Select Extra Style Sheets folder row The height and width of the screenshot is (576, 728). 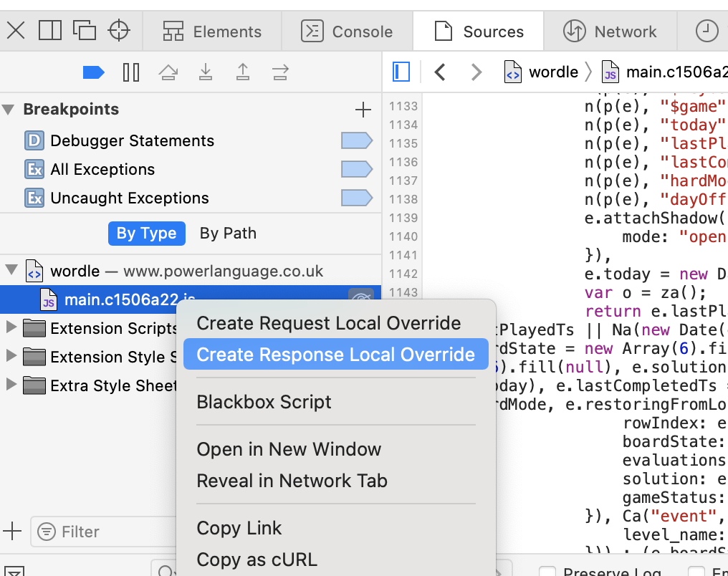point(88,385)
